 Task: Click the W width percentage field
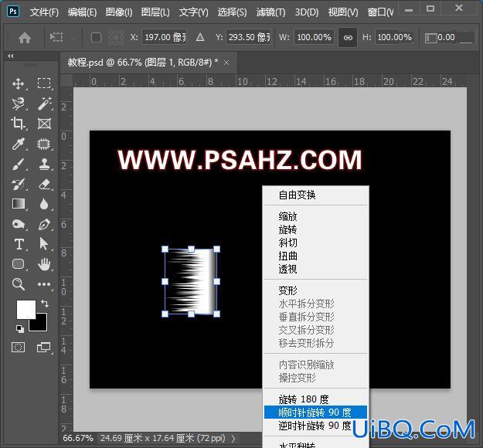point(314,38)
